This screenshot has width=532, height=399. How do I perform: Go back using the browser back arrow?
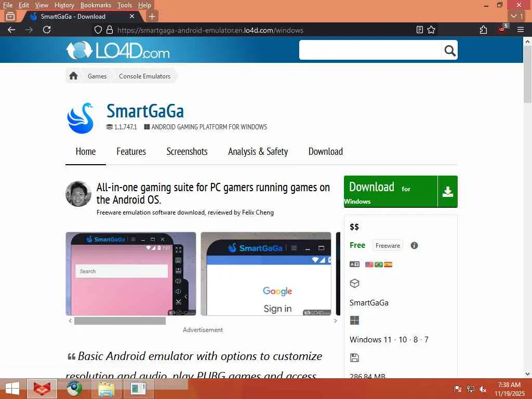point(11,30)
